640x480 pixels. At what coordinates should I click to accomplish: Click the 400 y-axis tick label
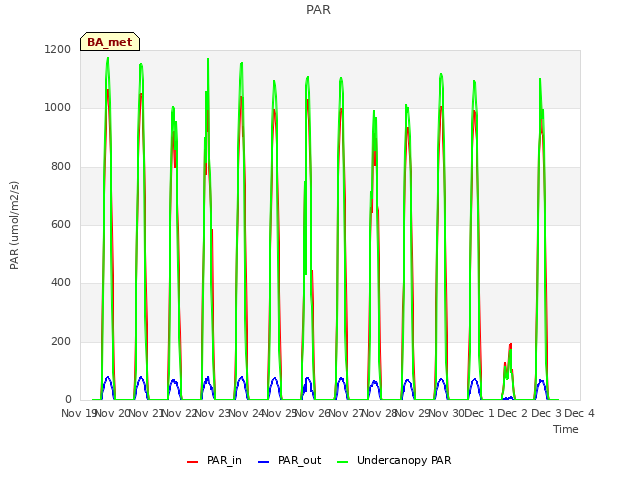[61, 282]
